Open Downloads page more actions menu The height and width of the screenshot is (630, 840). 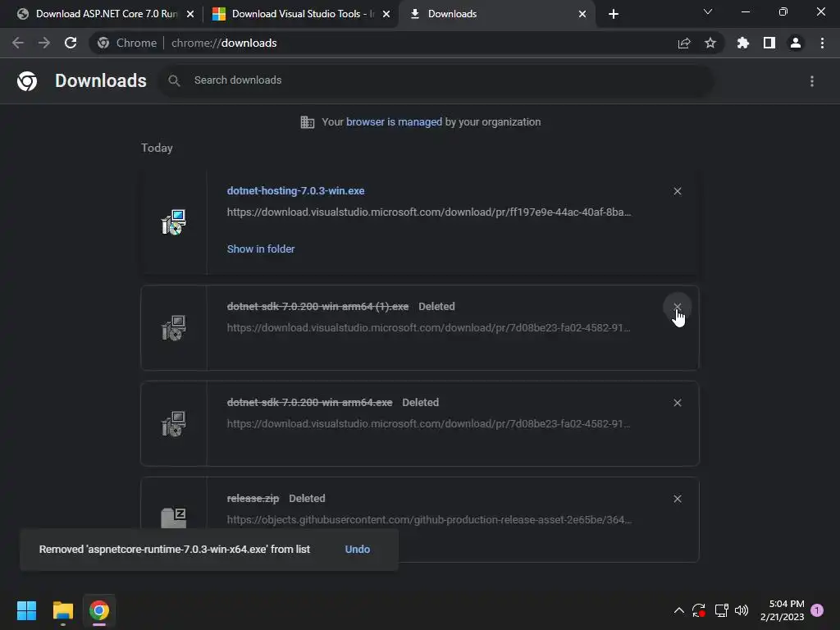(812, 81)
